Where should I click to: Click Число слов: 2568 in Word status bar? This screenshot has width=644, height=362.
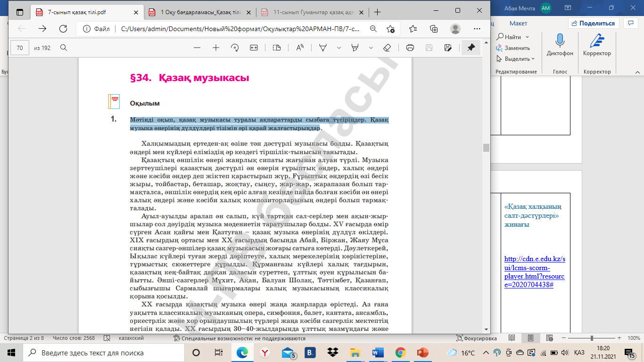(74, 338)
